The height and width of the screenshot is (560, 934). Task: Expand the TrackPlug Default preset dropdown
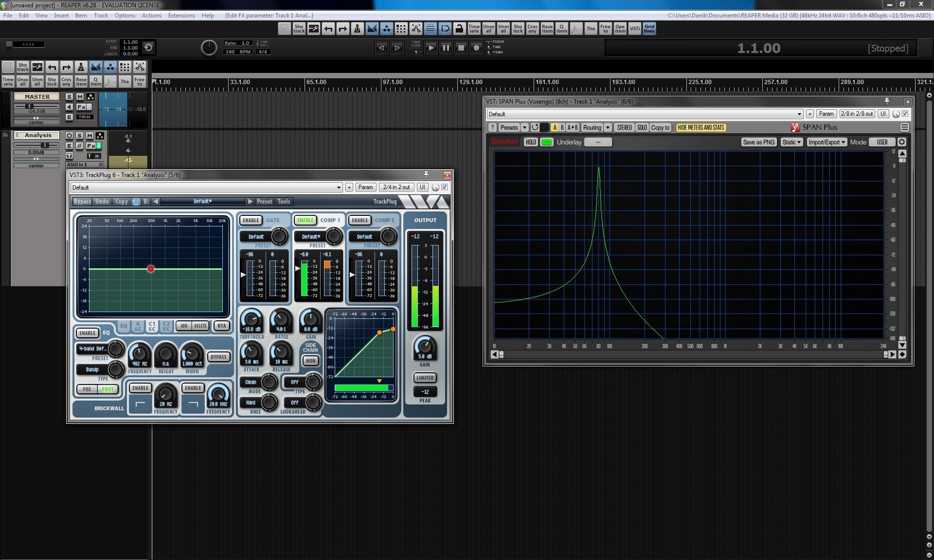coord(339,188)
